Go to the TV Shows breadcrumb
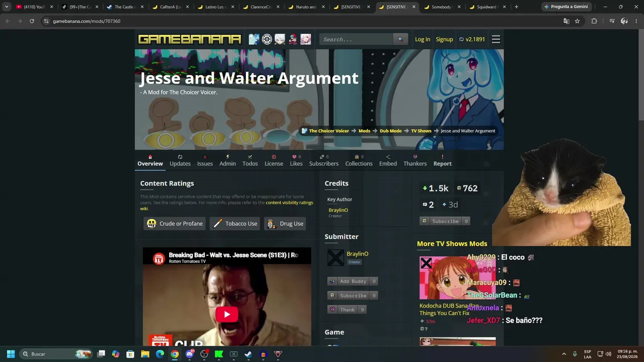The width and height of the screenshot is (644, 362). [x=421, y=131]
